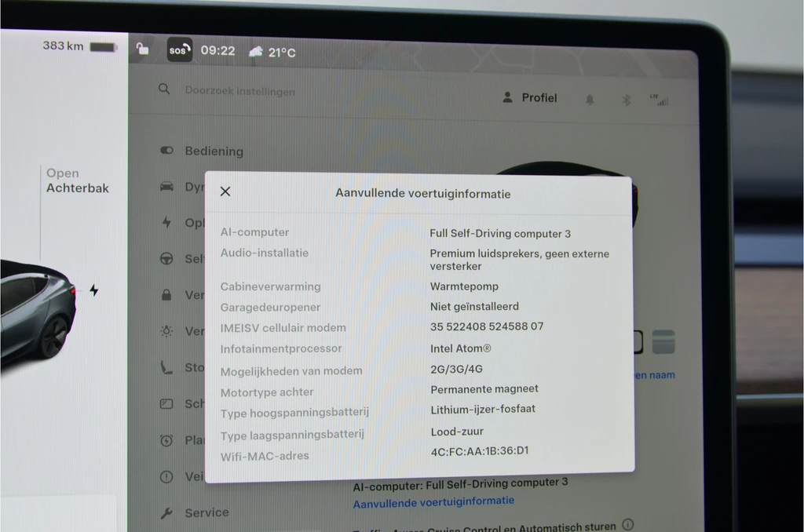Tap the lightning bolt Opladen menu icon
804x532 pixels.
click(166, 222)
